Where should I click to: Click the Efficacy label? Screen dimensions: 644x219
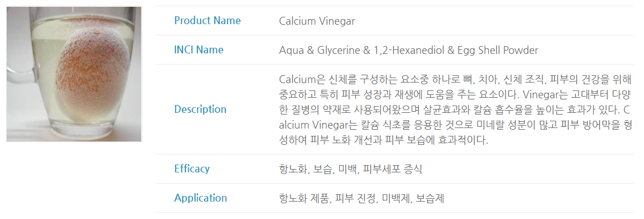click(192, 169)
